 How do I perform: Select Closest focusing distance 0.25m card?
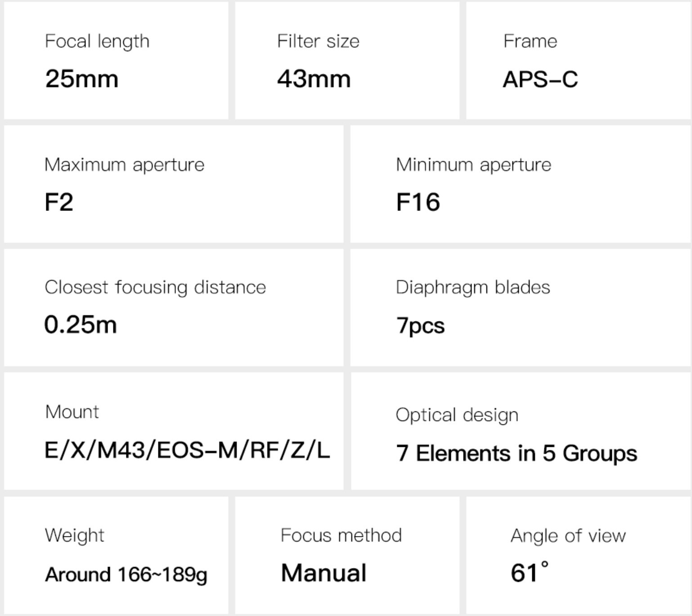pos(174,308)
